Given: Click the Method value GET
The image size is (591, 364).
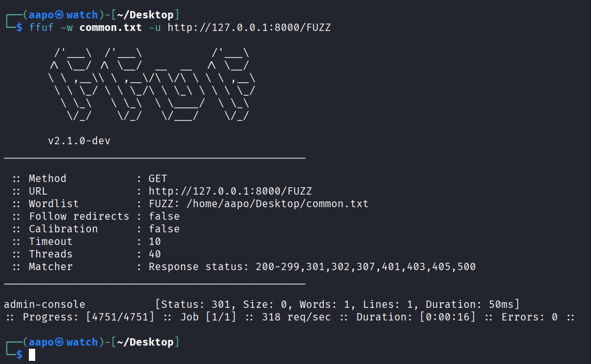Looking at the screenshot, I should pos(157,179).
